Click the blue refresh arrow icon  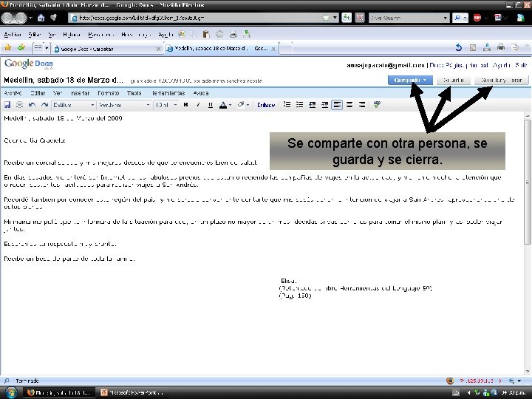pyautogui.click(x=459, y=48)
